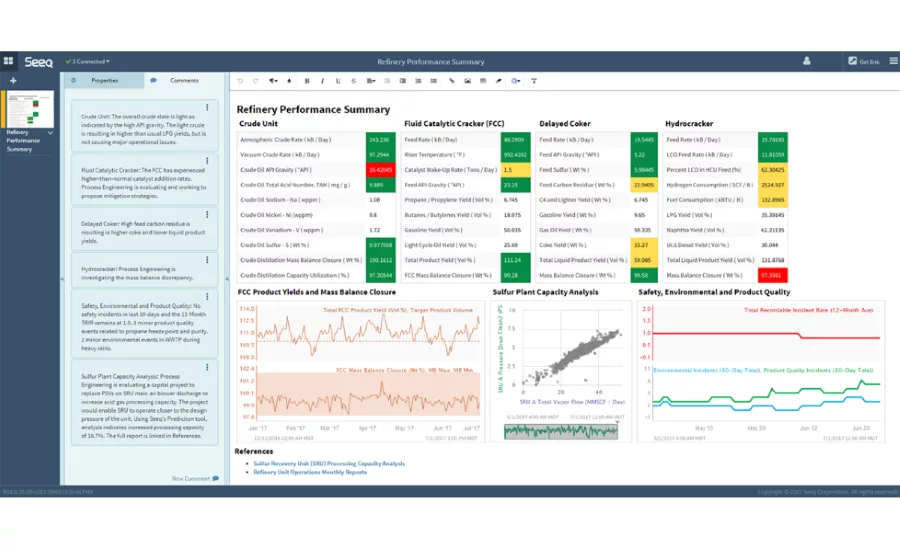Select the Riser Temperature row label
The height and width of the screenshot is (550, 900).
click(x=435, y=155)
